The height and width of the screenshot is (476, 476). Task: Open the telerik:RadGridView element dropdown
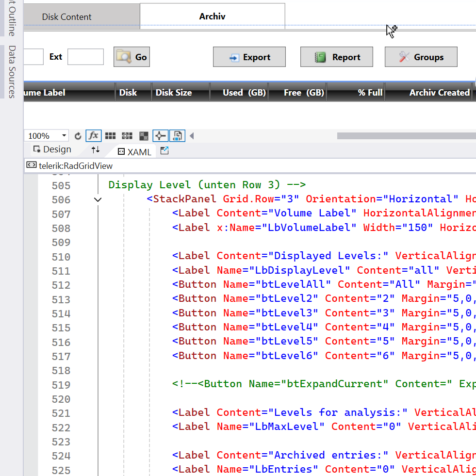click(250, 166)
